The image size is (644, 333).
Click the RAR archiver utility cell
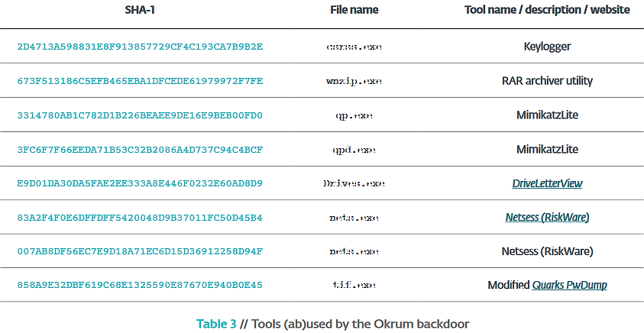[547, 80]
